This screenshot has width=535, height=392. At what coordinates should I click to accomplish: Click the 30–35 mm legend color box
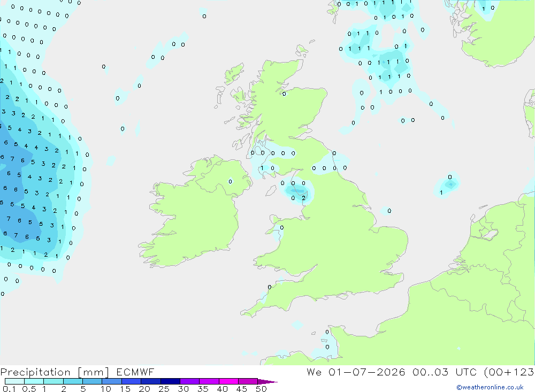pos(190,381)
